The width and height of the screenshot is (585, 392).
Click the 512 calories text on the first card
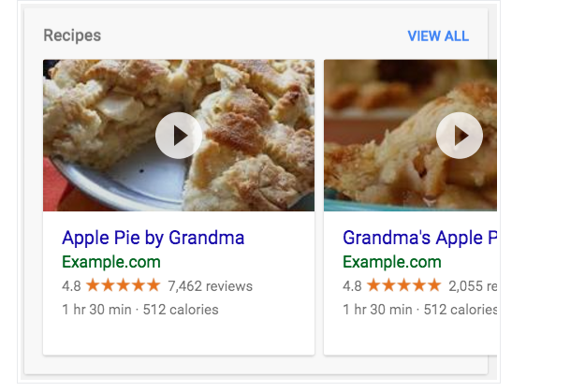click(181, 310)
